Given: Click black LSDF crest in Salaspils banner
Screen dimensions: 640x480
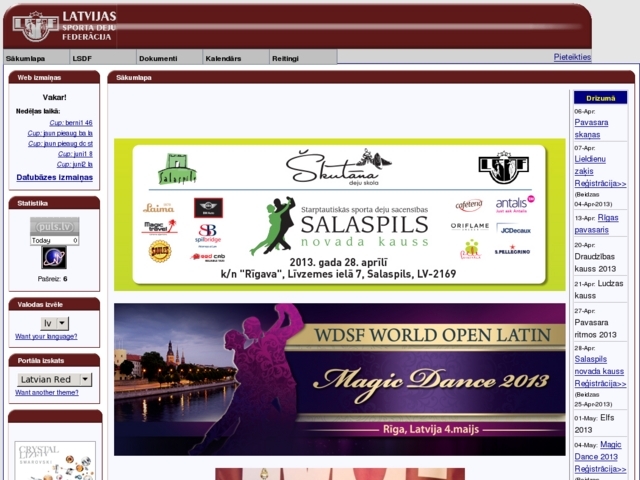Looking at the screenshot, I should coord(504,167).
